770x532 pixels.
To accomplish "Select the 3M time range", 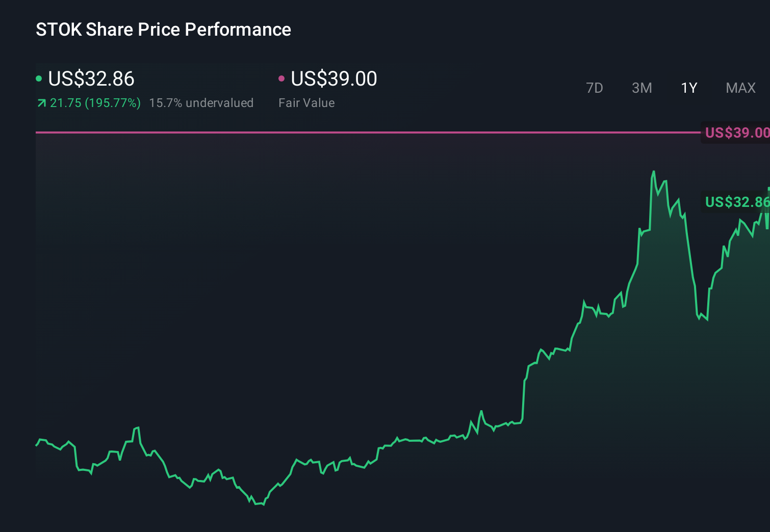I will tap(641, 88).
